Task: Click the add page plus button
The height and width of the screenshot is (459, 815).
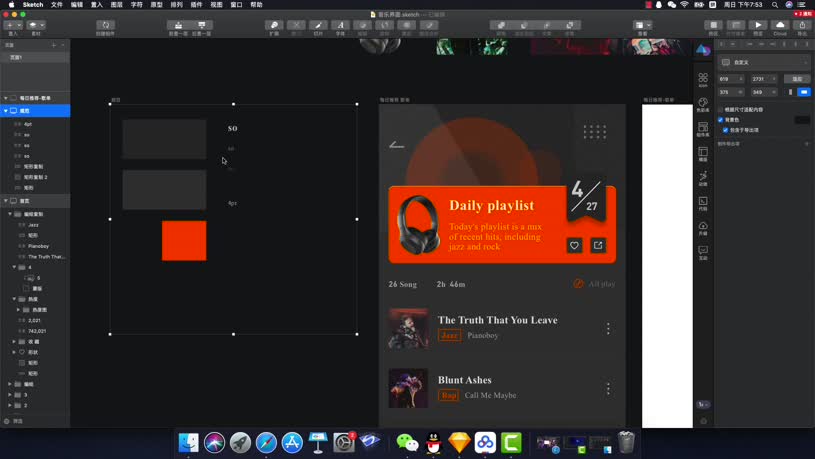Action: coord(54,45)
